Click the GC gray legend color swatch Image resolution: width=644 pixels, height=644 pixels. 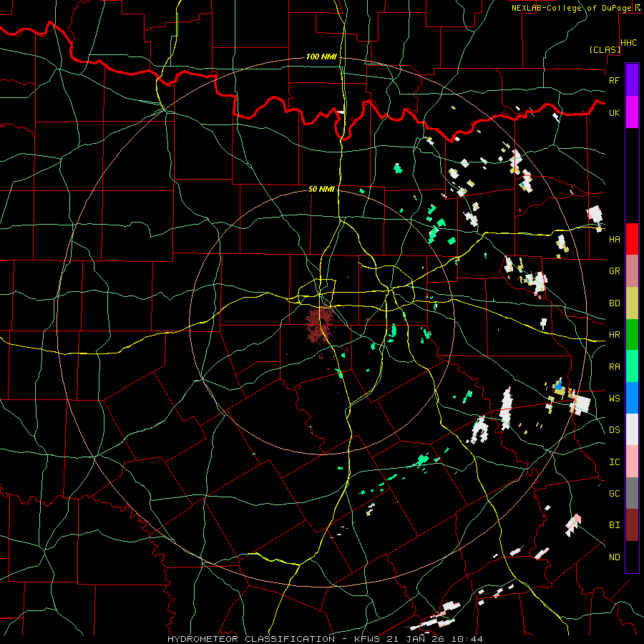click(x=632, y=493)
